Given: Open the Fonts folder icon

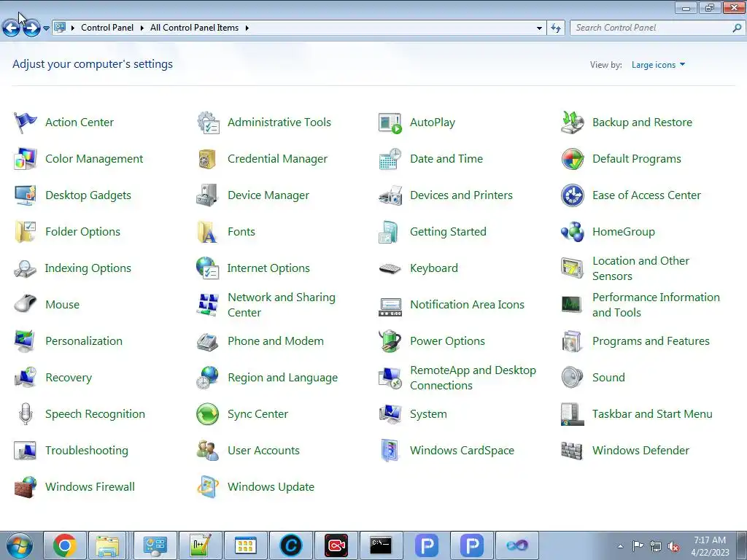Looking at the screenshot, I should click(207, 231).
